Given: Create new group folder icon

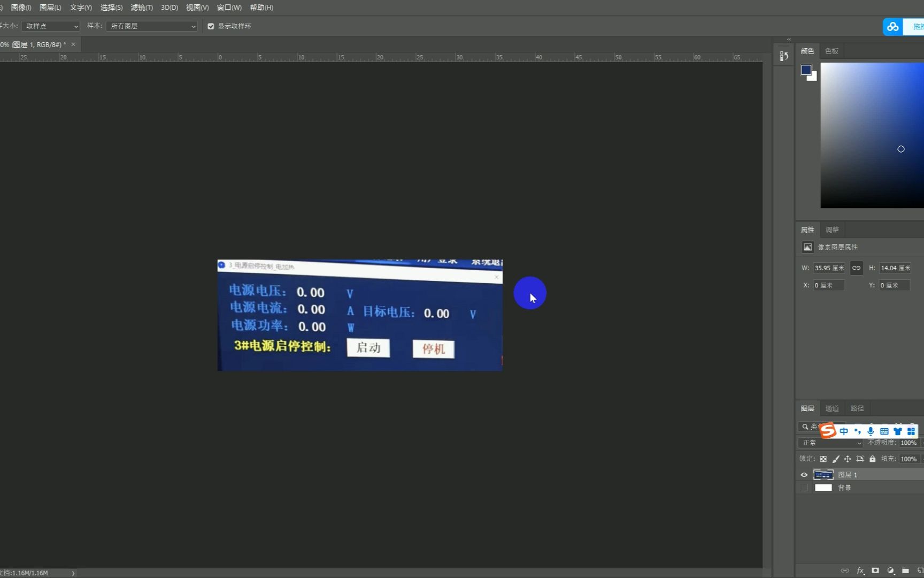Looking at the screenshot, I should (x=905, y=571).
